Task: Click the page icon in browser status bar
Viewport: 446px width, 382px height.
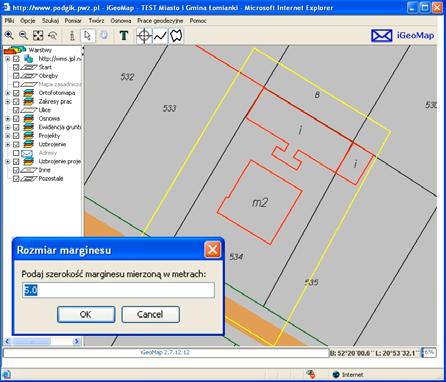Action: coord(6,374)
